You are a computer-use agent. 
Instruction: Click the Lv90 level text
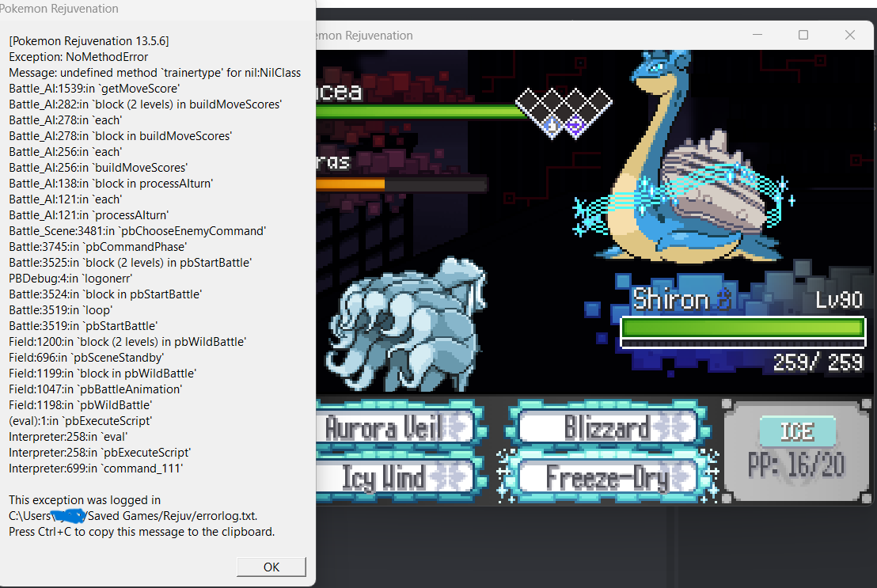click(838, 301)
